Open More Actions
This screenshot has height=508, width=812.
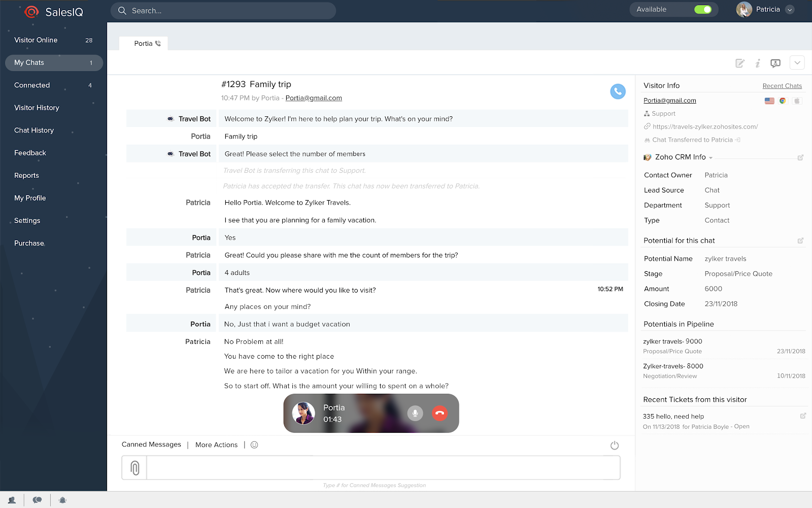(216, 445)
